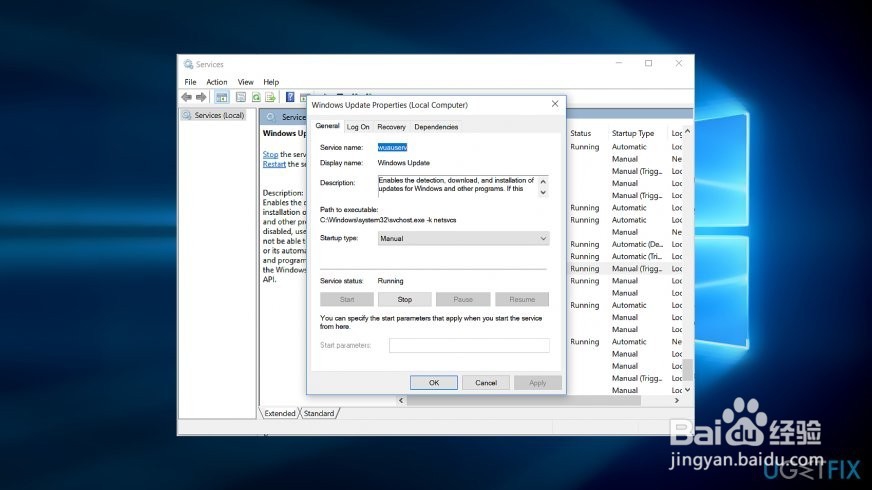This screenshot has width=872, height=490.
Task: Click the Services gear icon in title bar
Action: click(x=189, y=64)
